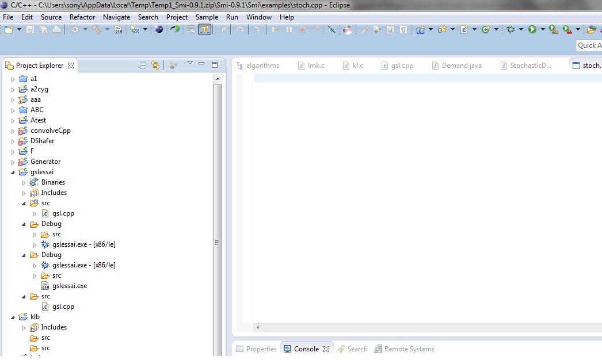The image size is (602, 364).
Task: Open the Navigate menu
Action: click(x=116, y=17)
